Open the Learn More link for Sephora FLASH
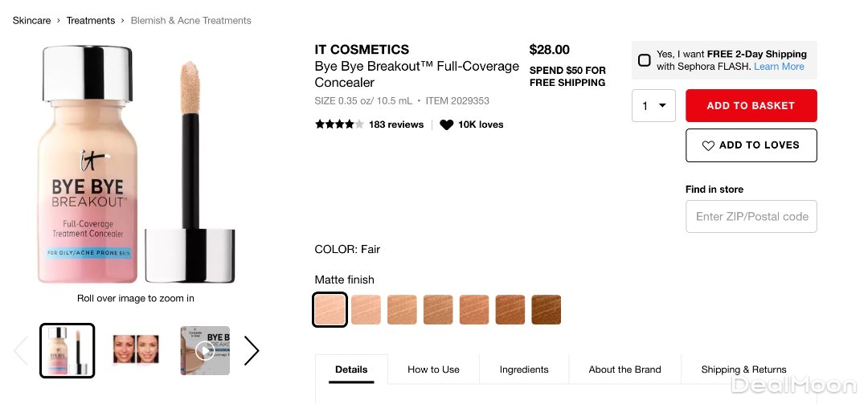This screenshot has width=868, height=404. (779, 67)
